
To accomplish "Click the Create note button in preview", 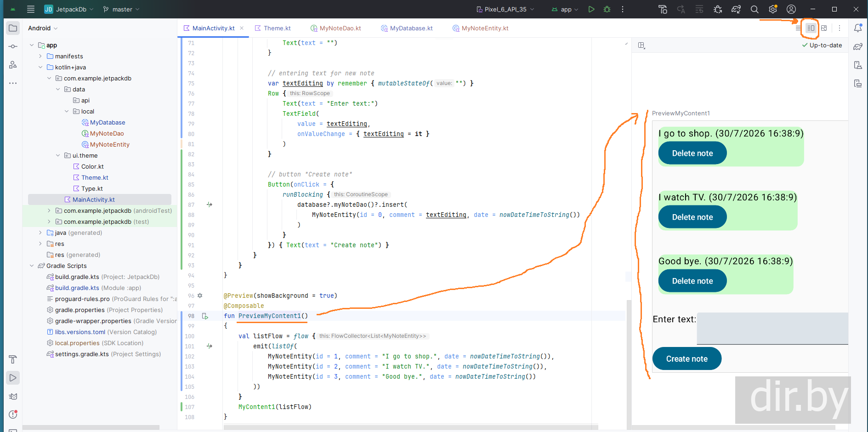I will tap(687, 359).
